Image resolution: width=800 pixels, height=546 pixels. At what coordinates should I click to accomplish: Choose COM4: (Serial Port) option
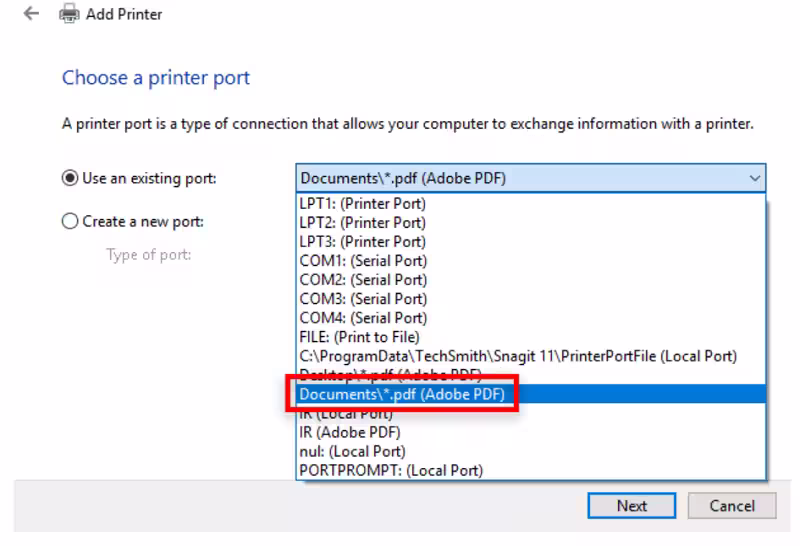363,318
